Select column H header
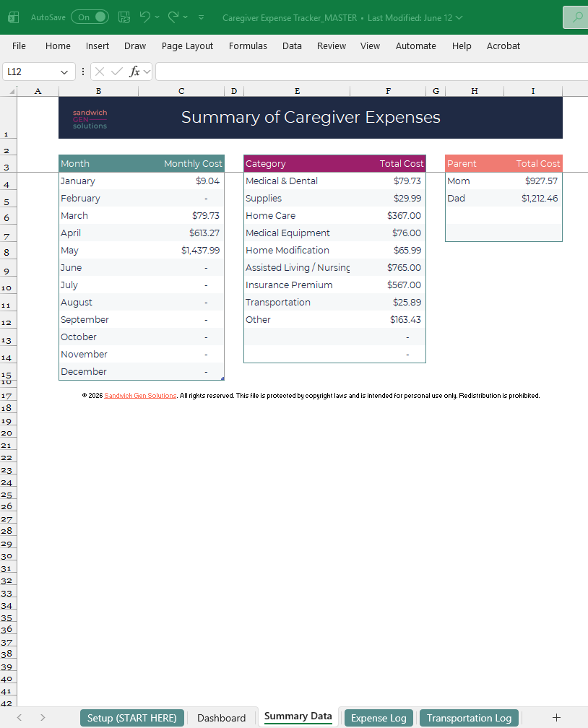The image size is (588, 728). [x=474, y=91]
